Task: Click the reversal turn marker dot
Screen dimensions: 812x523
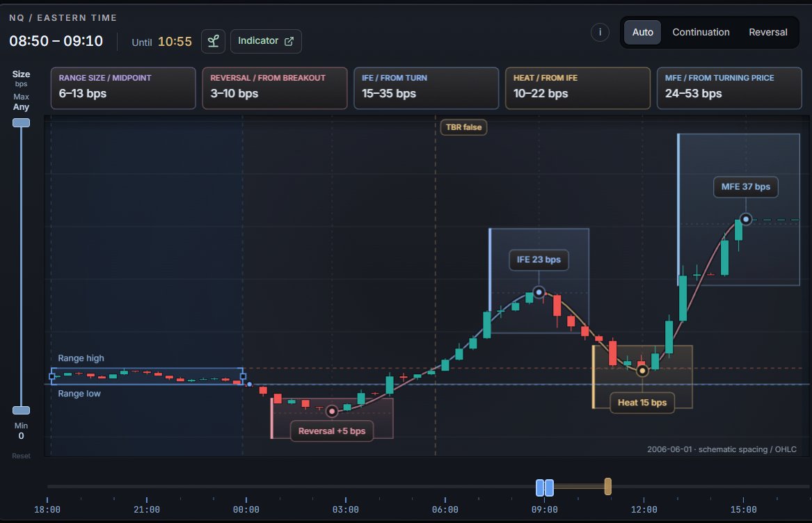Action: click(331, 412)
